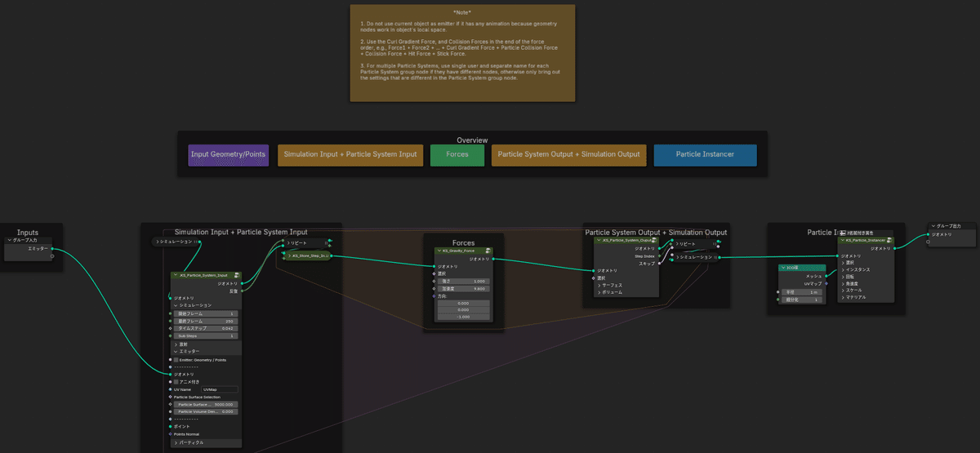Click the KS_Particle_System_Input node group icon

pos(236,276)
